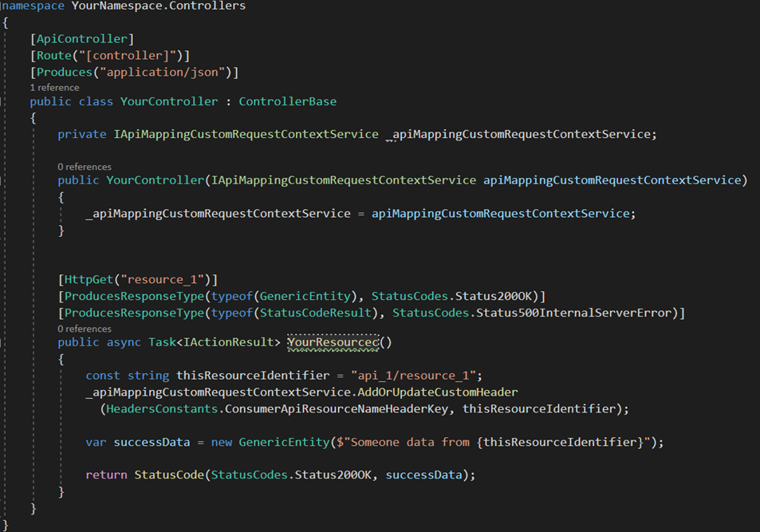The image size is (760, 532).
Task: Click the YourController constructor name
Action: click(x=155, y=180)
